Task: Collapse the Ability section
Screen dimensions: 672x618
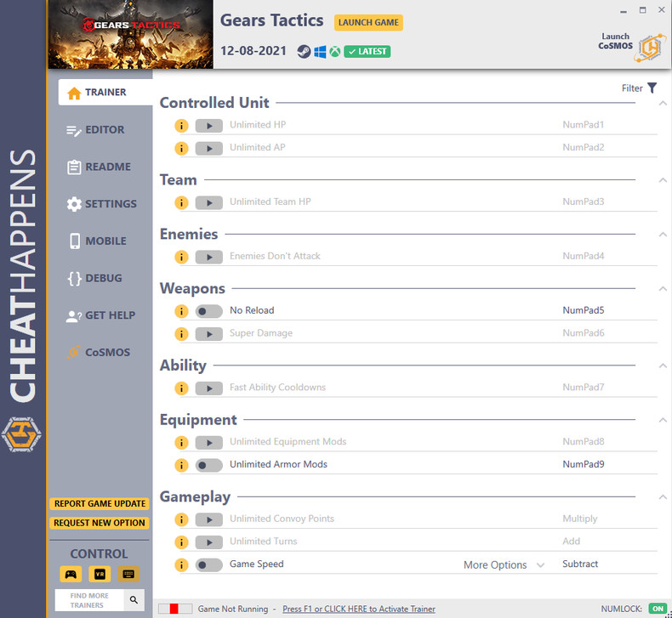Action: click(663, 366)
